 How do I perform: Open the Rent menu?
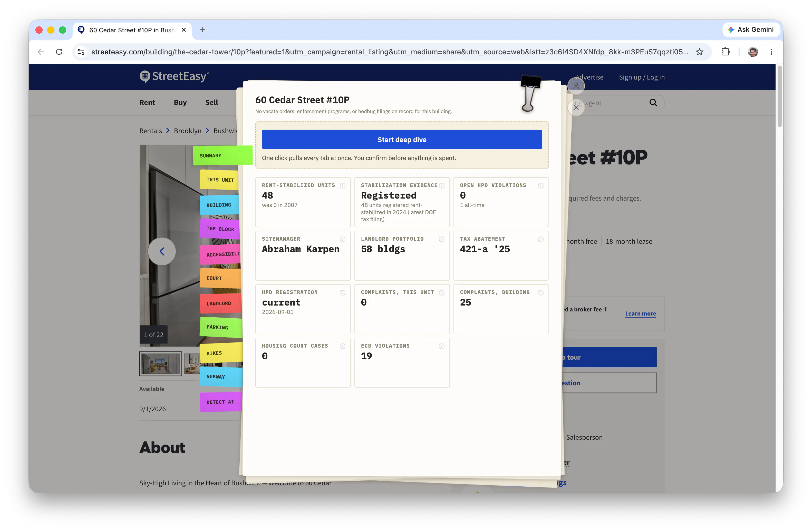coord(147,102)
